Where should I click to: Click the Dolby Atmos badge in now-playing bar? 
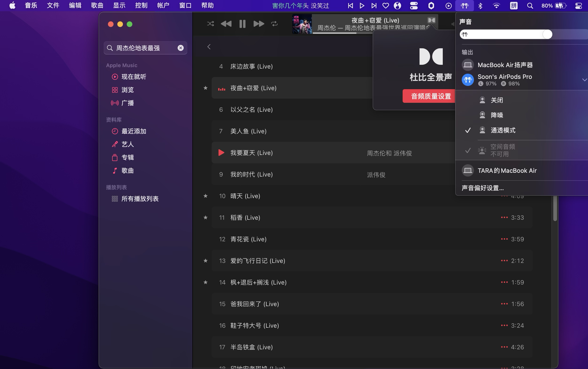pos(431,20)
